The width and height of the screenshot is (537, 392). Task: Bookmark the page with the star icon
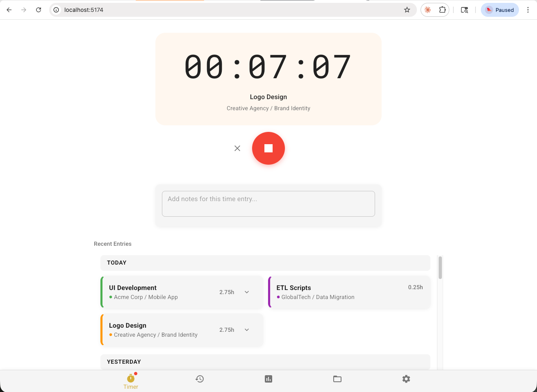tap(407, 10)
